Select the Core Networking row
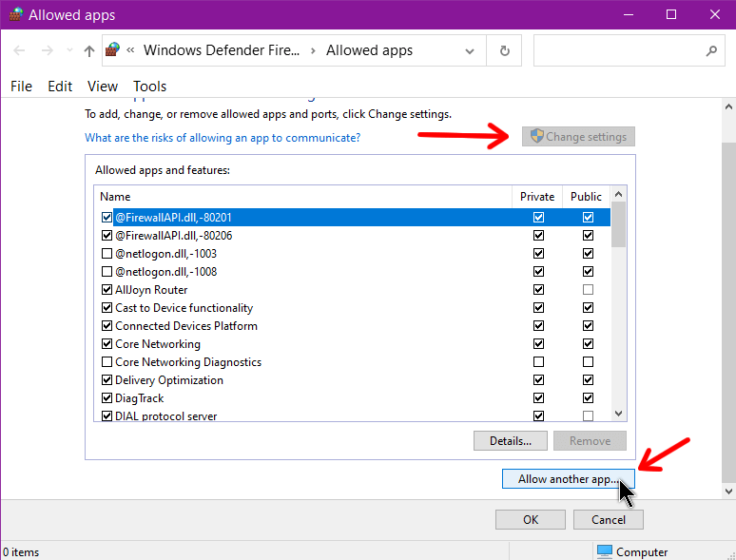Image resolution: width=736 pixels, height=560 pixels. click(x=352, y=344)
